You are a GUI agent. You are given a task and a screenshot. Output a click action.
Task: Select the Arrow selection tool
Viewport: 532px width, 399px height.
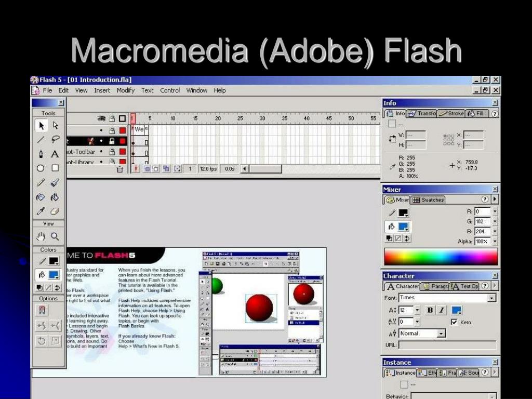pos(41,126)
